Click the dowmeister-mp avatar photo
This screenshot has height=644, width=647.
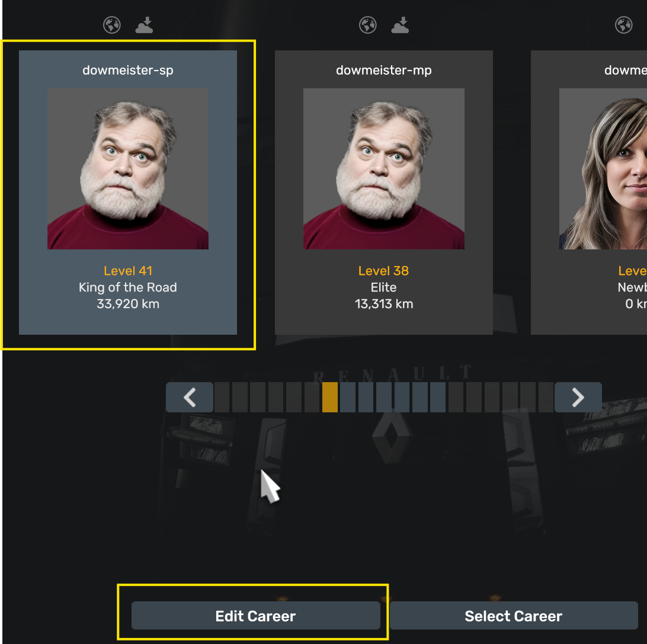click(x=384, y=169)
